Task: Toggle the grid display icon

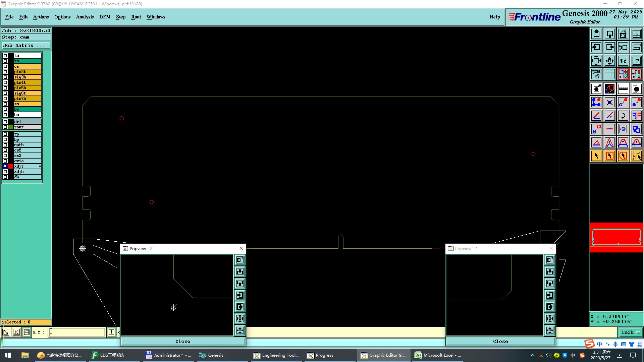Action: pyautogui.click(x=610, y=74)
